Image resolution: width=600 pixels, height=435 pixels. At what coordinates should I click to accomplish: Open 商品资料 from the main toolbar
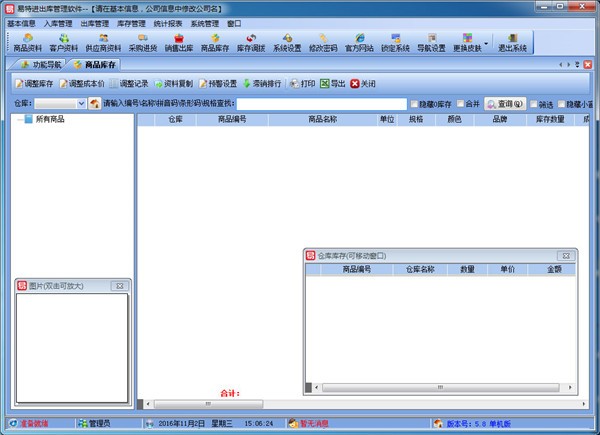pyautogui.click(x=27, y=42)
